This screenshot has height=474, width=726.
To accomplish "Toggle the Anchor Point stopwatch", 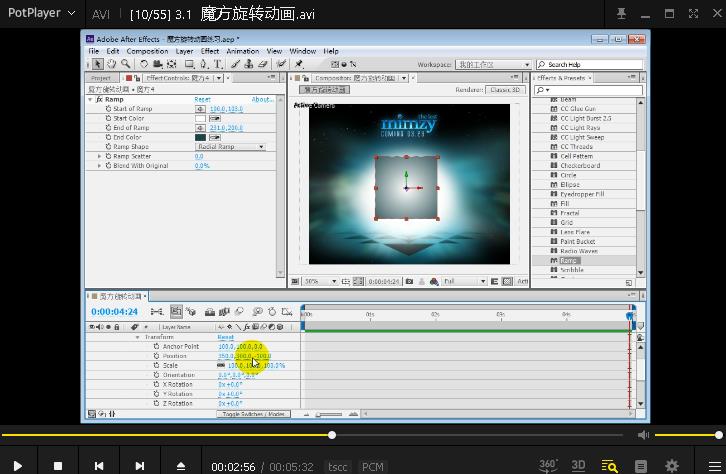I will (156, 346).
